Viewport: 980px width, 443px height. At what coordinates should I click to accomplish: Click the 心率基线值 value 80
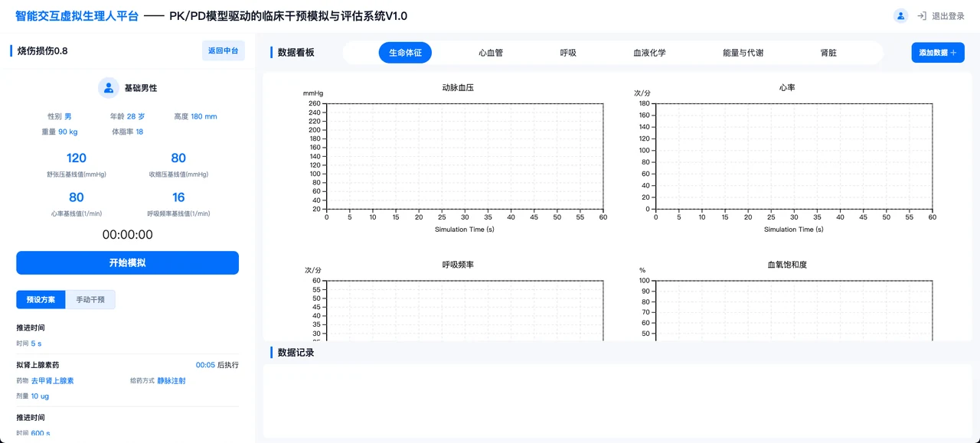click(77, 197)
